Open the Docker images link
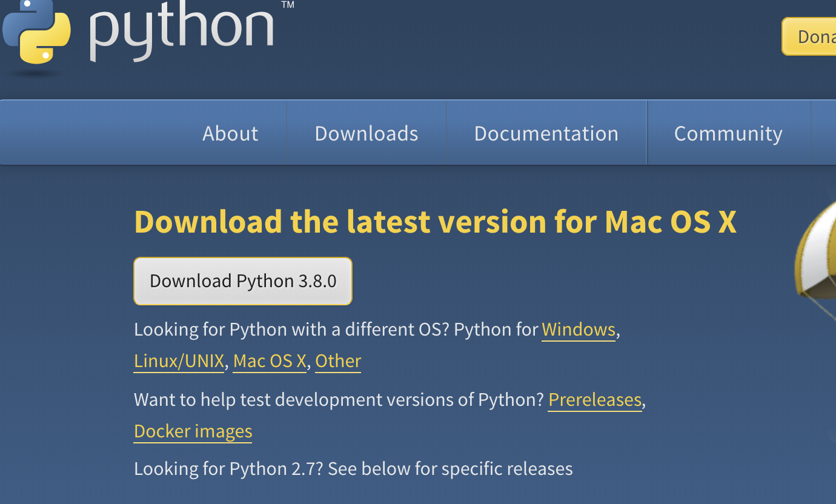Screen dimensions: 836x504 coord(193,431)
